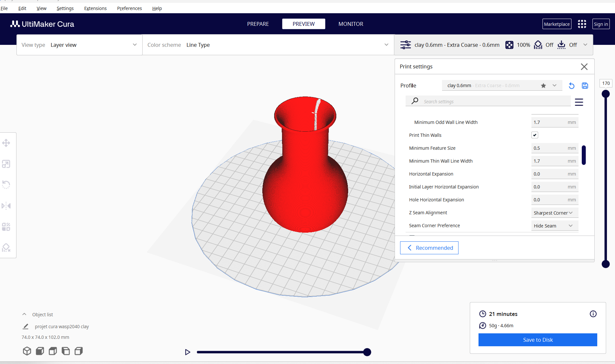Open the application switcher grid icon

tap(582, 24)
